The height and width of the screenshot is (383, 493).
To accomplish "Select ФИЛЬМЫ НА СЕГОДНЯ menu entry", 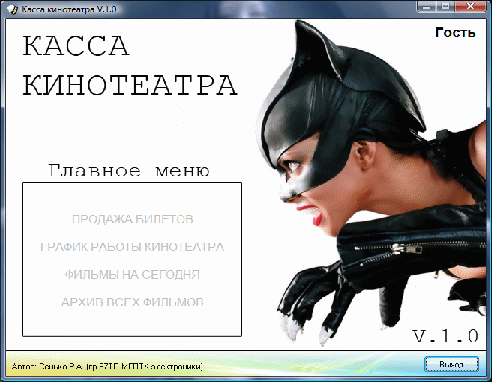I will pos(132,274).
